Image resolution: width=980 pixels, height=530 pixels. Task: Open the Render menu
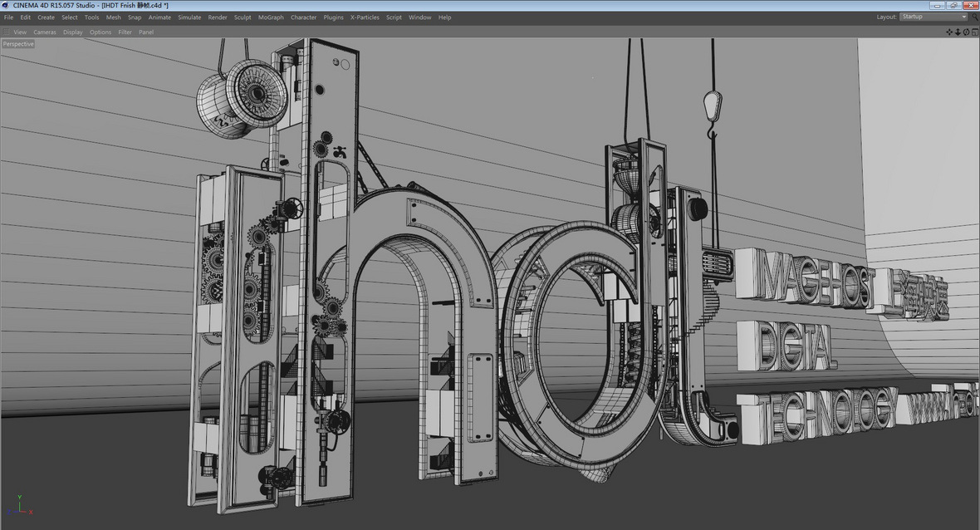click(x=218, y=17)
